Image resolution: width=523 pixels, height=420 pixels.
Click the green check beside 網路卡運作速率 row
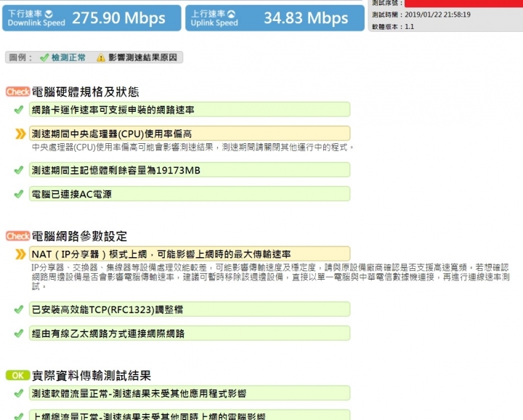pos(19,110)
